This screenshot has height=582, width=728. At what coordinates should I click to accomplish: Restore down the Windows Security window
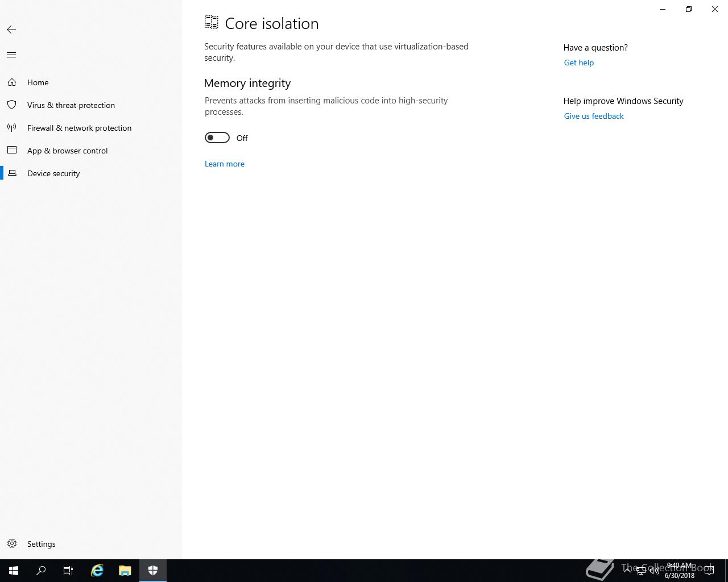(689, 9)
